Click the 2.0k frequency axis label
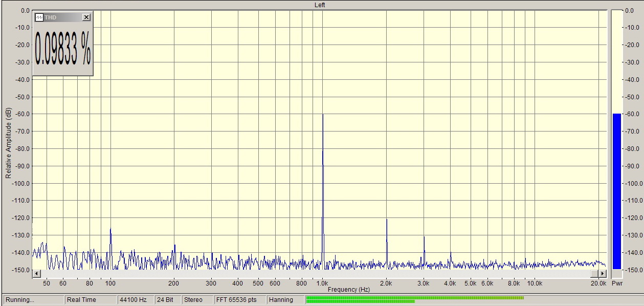 click(386, 283)
